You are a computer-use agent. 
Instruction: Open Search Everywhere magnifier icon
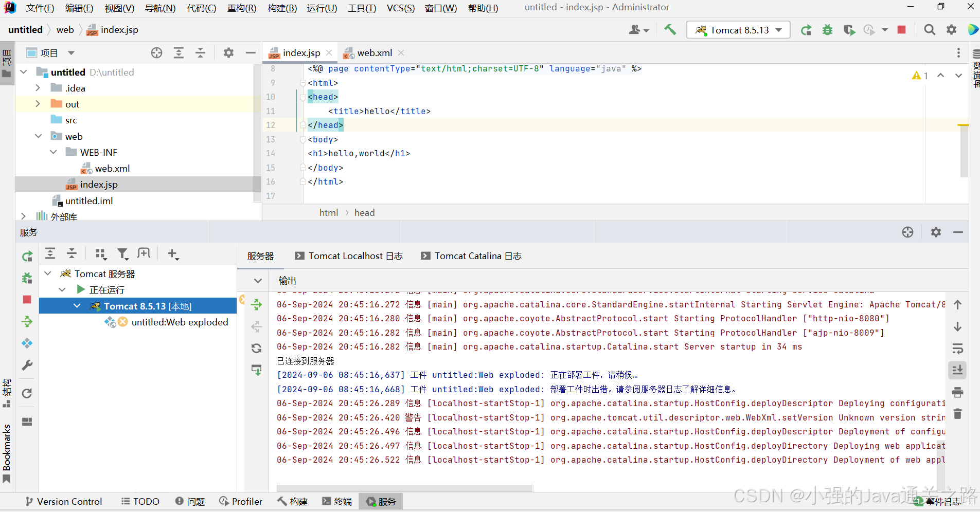(x=930, y=30)
